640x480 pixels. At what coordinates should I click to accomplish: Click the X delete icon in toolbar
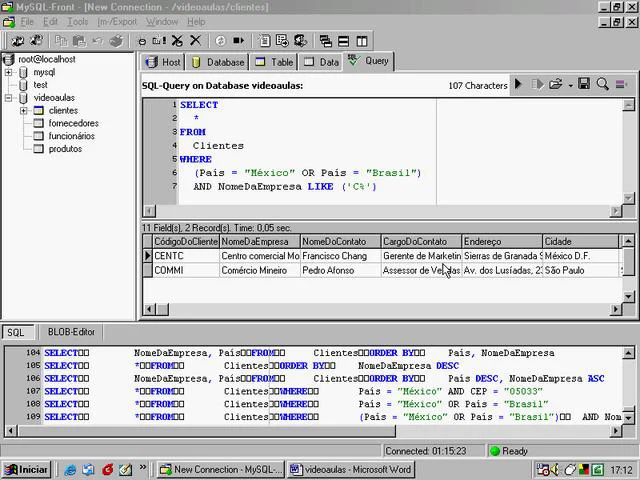pos(196,40)
